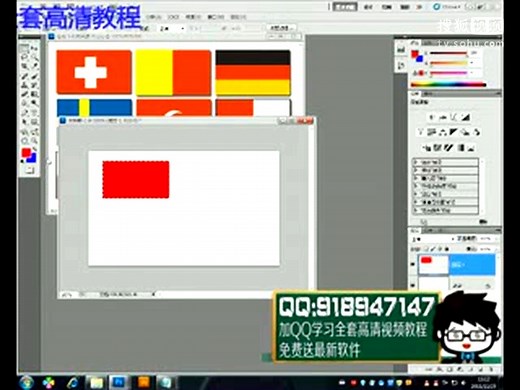Select the Rectangular Marquee tool

point(24,49)
